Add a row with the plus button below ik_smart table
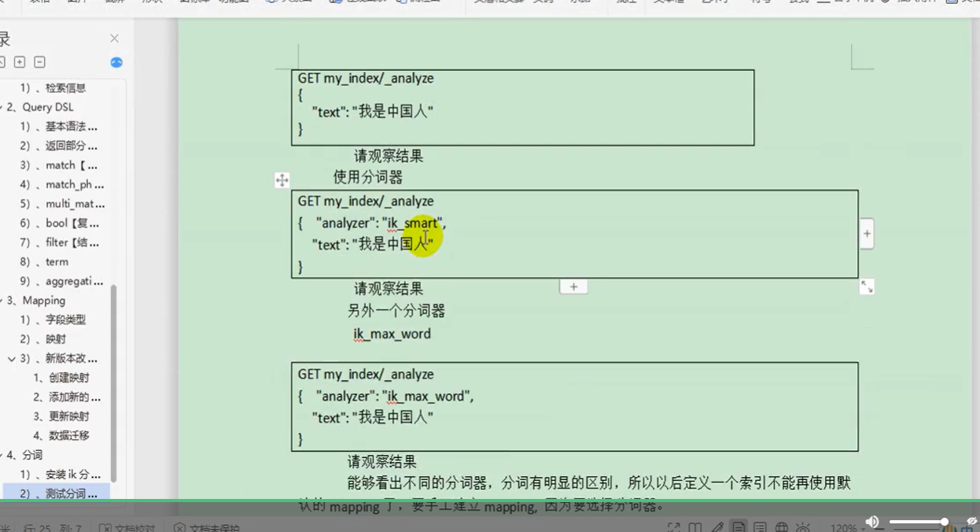Viewport: 980px width, 532px height. point(573,286)
